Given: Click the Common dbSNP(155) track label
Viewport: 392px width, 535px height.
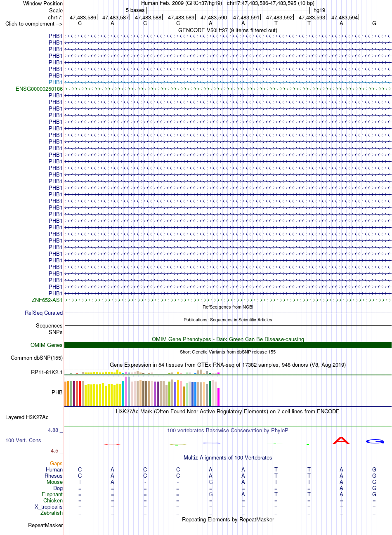Looking at the screenshot, I should click(37, 358).
